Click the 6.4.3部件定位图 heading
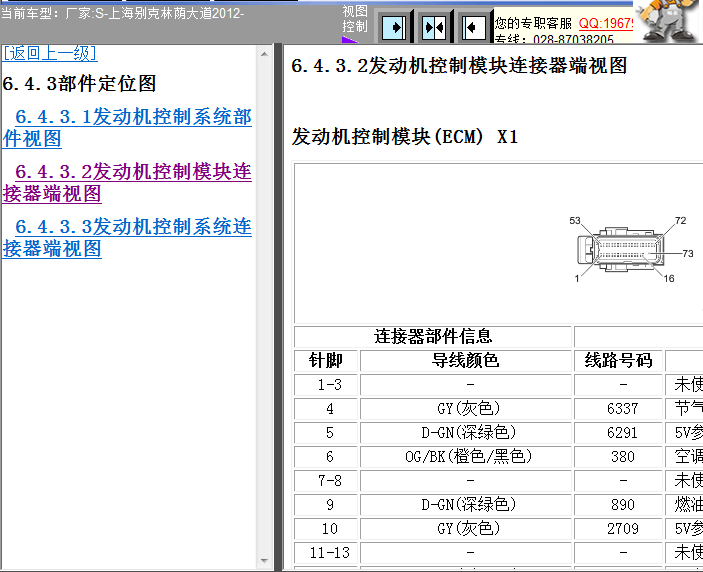 (79, 83)
